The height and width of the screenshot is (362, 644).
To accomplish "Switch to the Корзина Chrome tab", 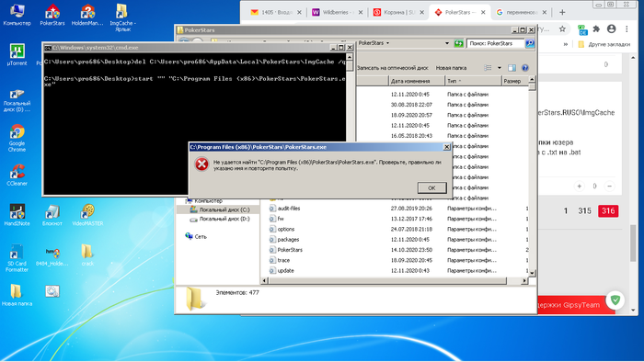I will pyautogui.click(x=398, y=12).
